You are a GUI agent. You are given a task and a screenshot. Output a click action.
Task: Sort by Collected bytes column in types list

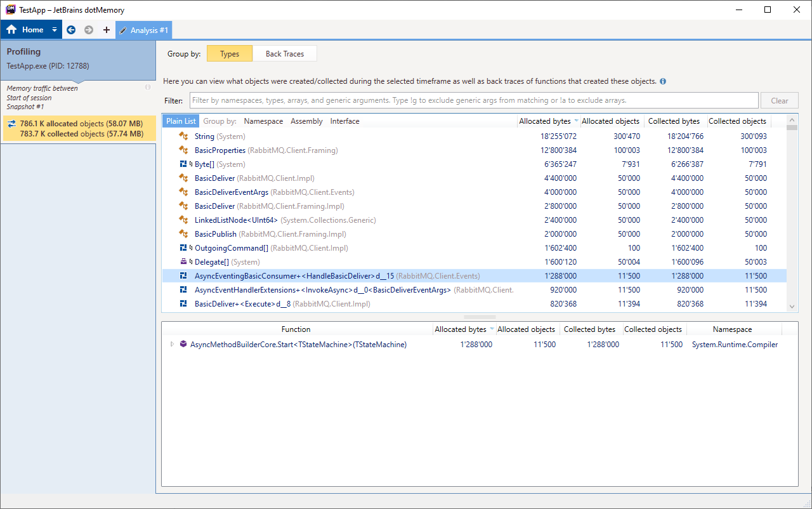coord(674,121)
